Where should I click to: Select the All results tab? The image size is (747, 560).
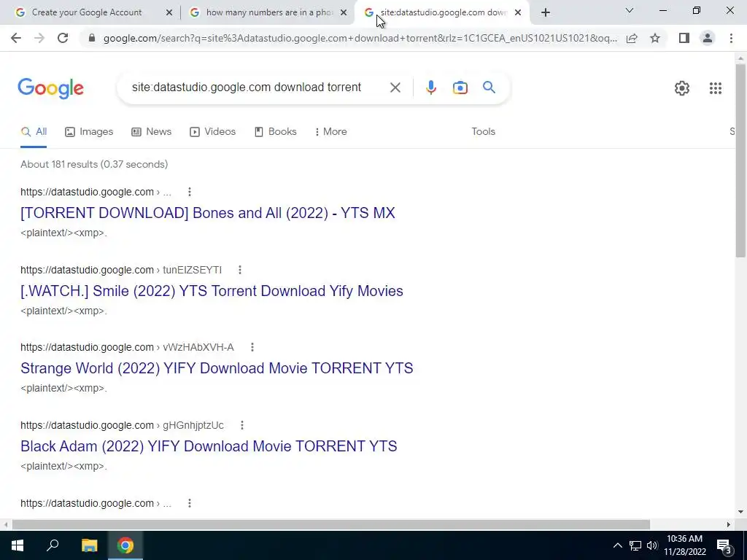click(34, 132)
